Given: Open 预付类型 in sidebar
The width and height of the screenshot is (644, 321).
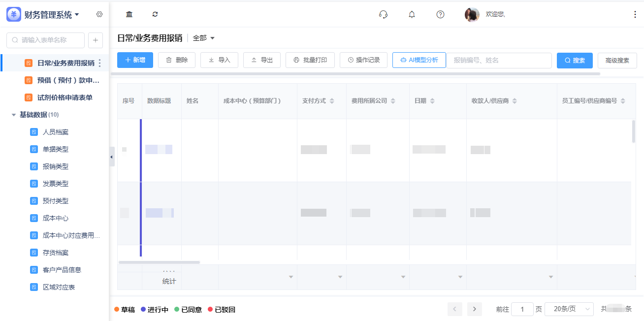Looking at the screenshot, I should 55,201.
